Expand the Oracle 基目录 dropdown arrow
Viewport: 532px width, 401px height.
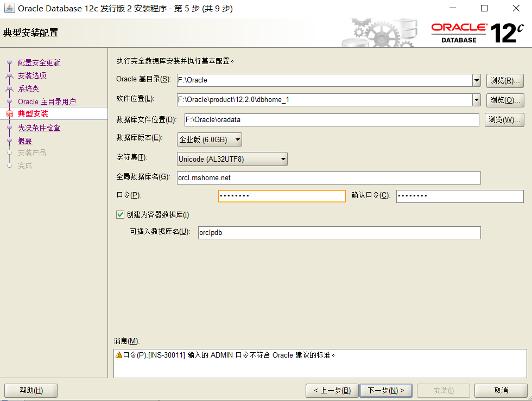(477, 80)
